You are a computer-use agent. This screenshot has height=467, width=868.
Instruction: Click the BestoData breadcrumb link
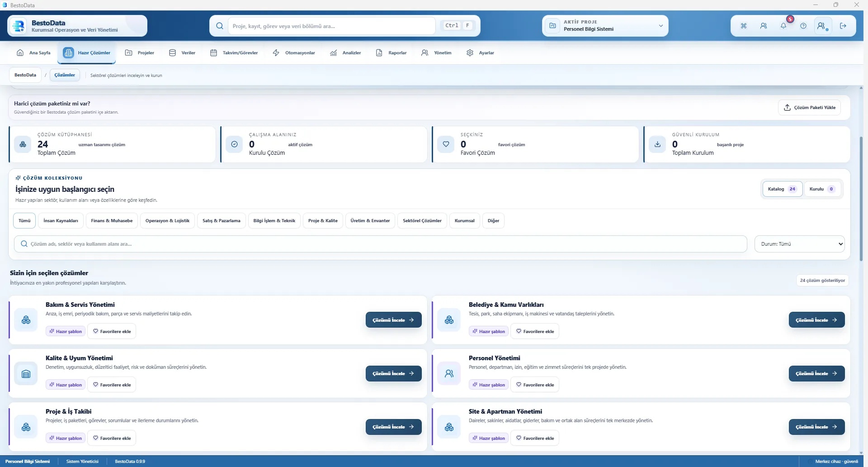coord(25,75)
